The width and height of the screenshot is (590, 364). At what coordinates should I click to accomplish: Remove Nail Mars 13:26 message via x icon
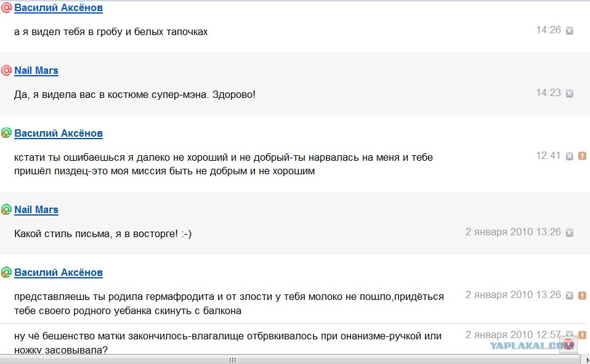pyautogui.click(x=570, y=233)
